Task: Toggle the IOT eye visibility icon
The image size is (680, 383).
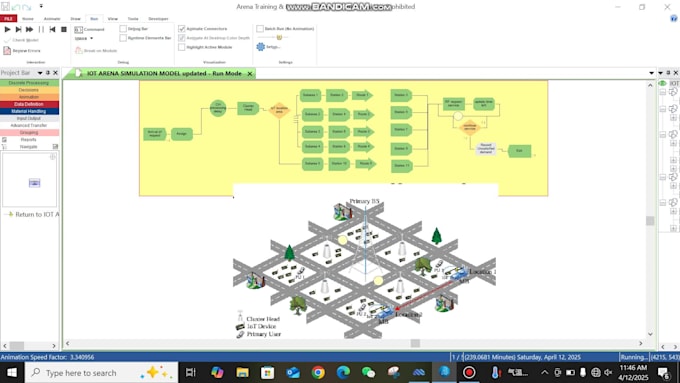Action: (x=662, y=83)
